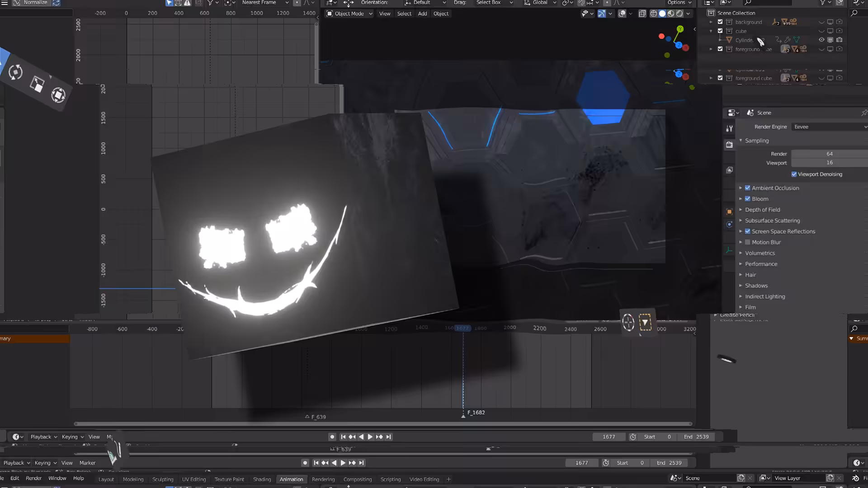This screenshot has height=488, width=868.
Task: Open the Render Engine Eevee dropdown
Action: tap(830, 127)
